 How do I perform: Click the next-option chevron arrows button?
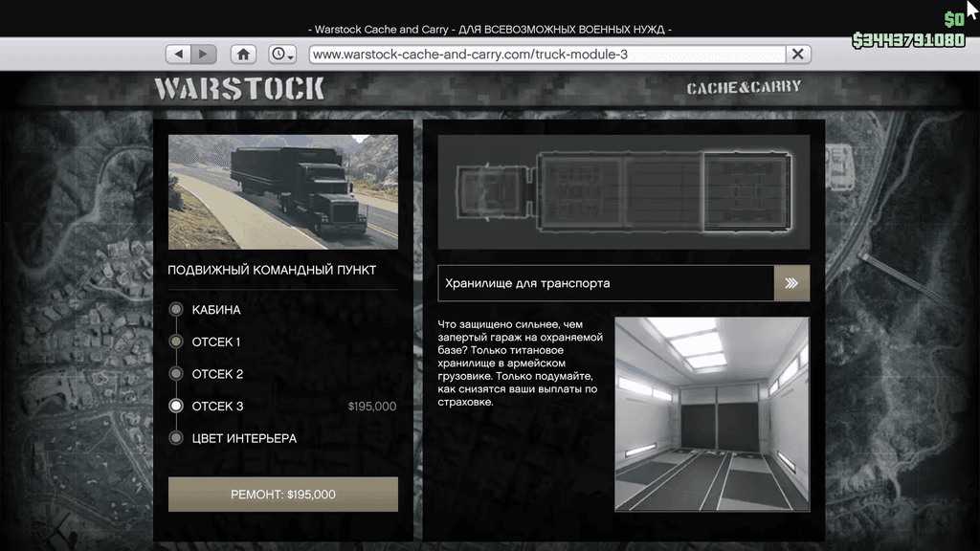[x=791, y=283]
